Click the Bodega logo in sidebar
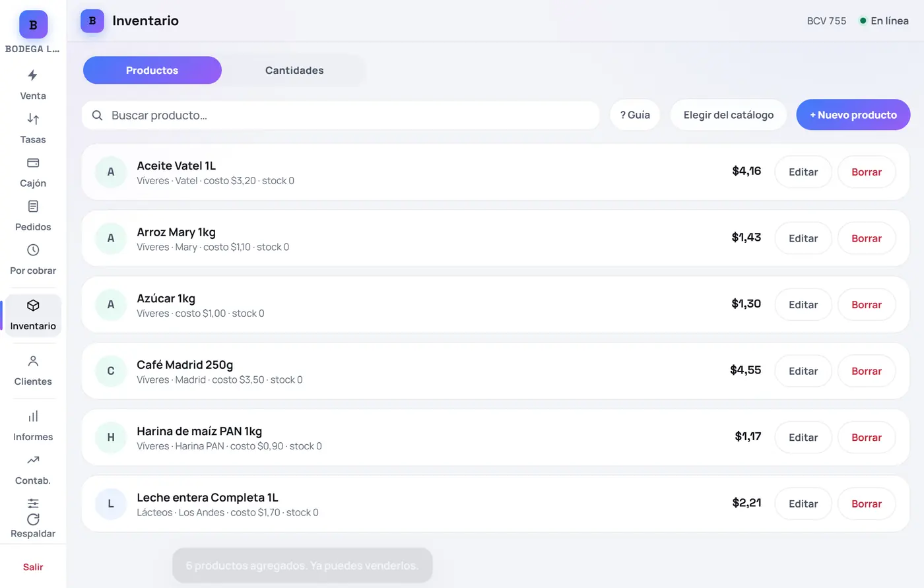 click(33, 24)
